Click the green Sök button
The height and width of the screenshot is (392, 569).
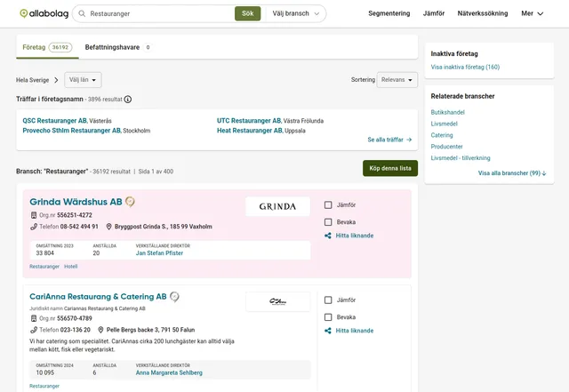(x=247, y=14)
